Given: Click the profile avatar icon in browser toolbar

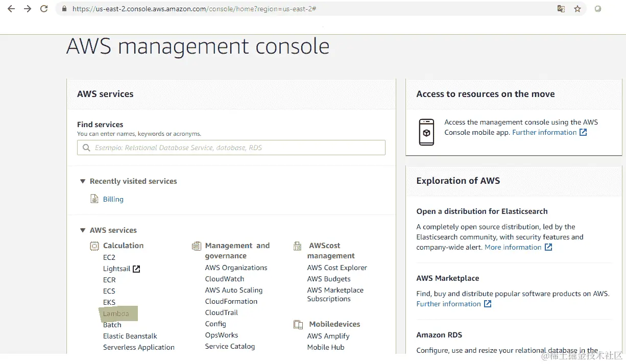Looking at the screenshot, I should tap(598, 9).
